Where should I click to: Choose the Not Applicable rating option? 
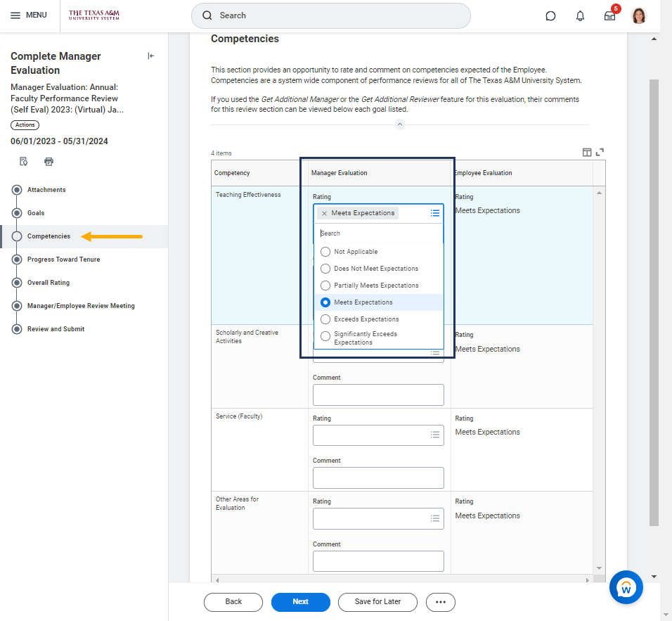point(325,252)
